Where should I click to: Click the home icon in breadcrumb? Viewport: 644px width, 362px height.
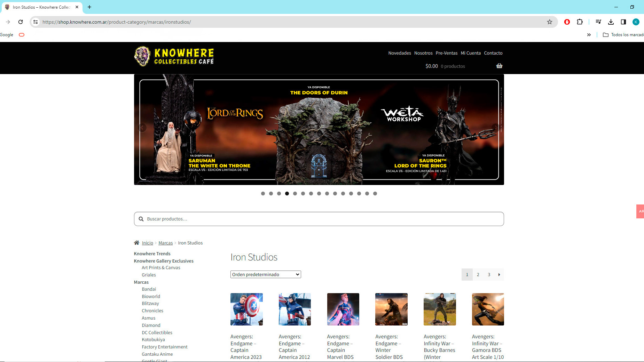pyautogui.click(x=136, y=243)
